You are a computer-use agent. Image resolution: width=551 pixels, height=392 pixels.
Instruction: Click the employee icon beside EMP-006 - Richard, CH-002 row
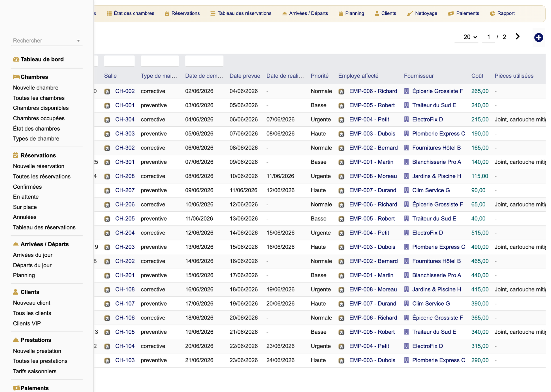(x=341, y=91)
